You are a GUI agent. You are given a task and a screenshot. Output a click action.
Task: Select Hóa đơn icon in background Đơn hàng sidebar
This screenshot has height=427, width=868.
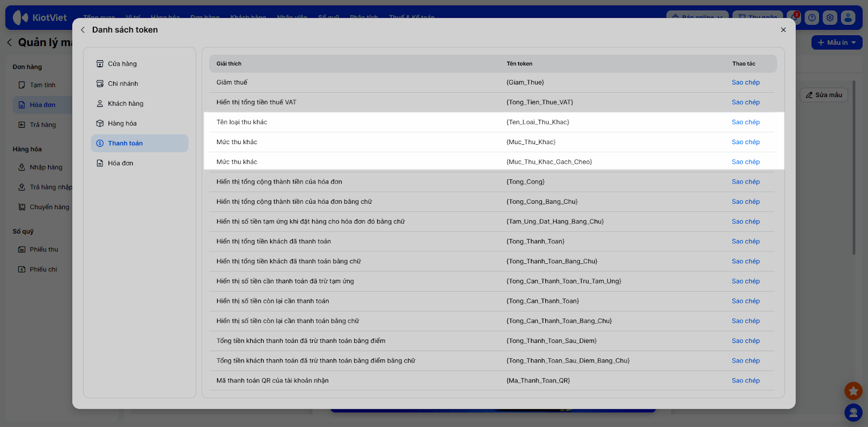[22, 105]
